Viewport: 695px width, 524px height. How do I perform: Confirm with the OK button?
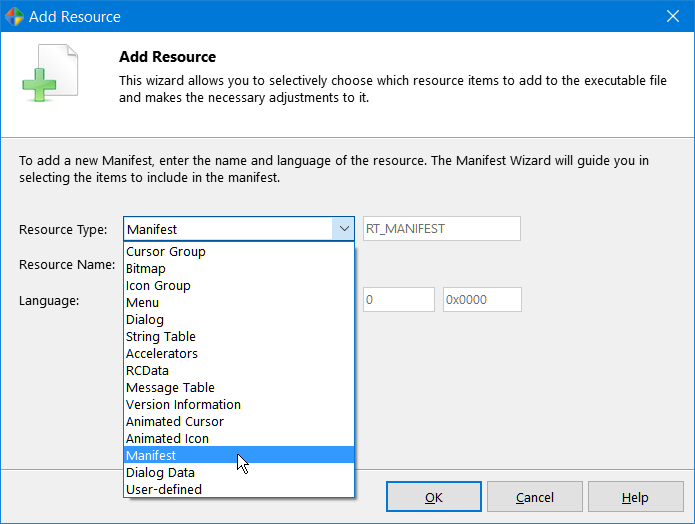[433, 497]
